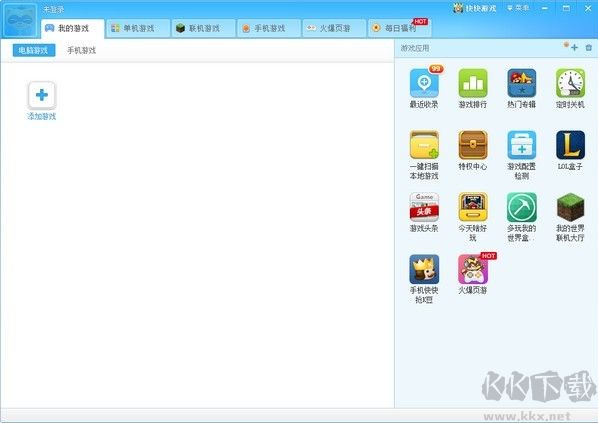Open the 定时关机 clock icon

[x=571, y=84]
